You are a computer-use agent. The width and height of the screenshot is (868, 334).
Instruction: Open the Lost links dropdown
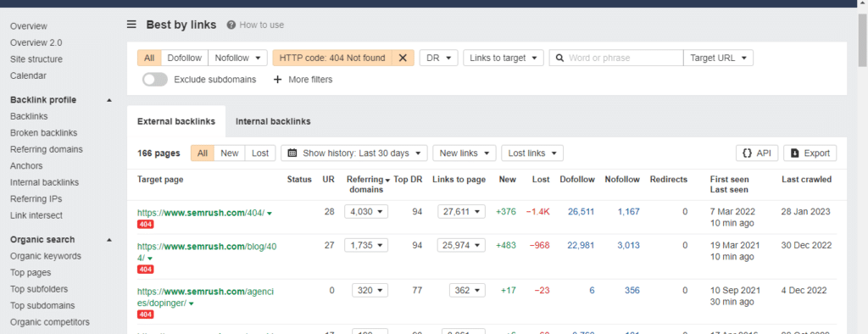[x=532, y=153]
